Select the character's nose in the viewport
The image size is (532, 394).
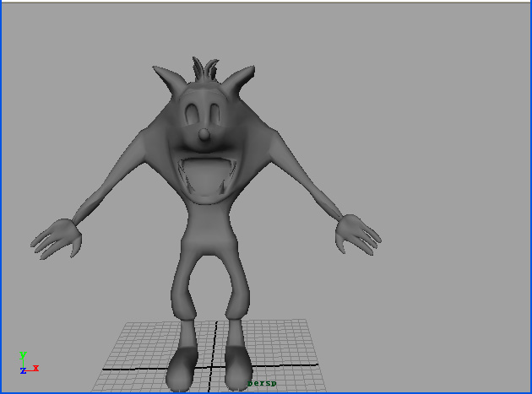coord(204,135)
